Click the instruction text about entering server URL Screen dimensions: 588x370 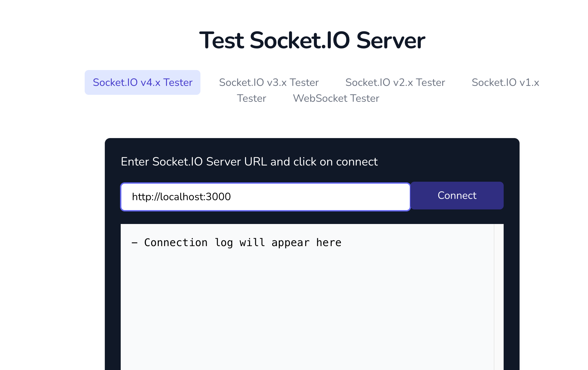coord(249,162)
